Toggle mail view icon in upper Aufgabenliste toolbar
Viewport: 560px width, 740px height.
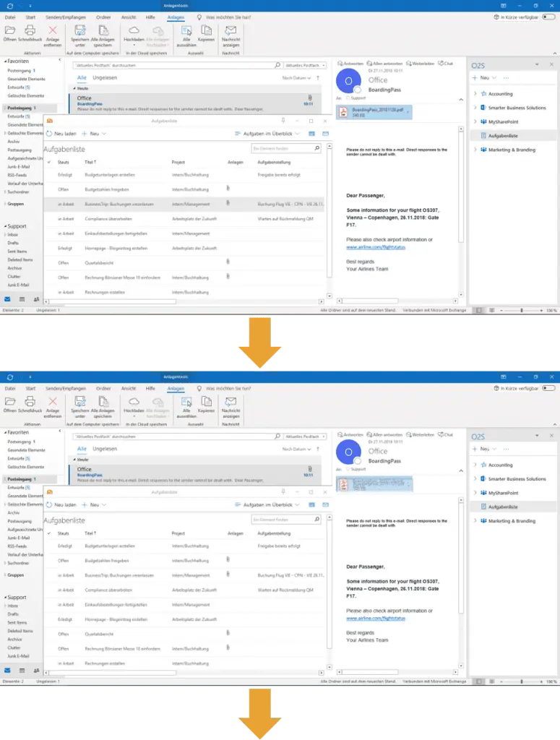tap(326, 134)
